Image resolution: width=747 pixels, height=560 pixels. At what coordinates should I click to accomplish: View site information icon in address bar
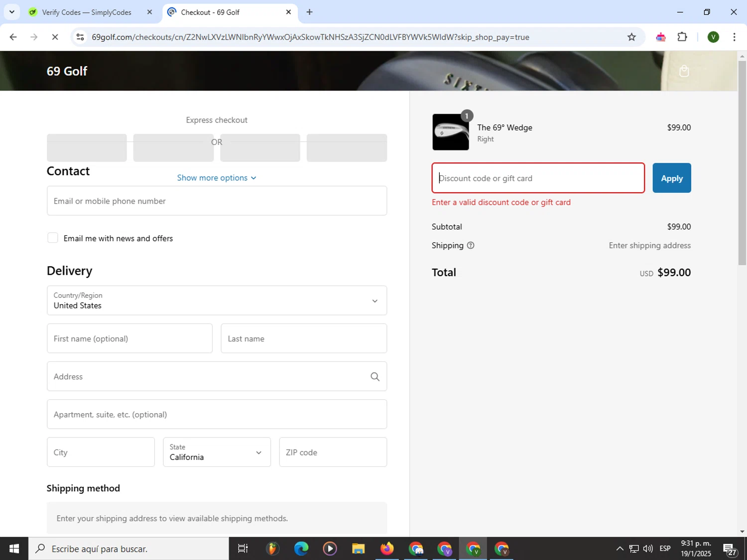(x=80, y=37)
